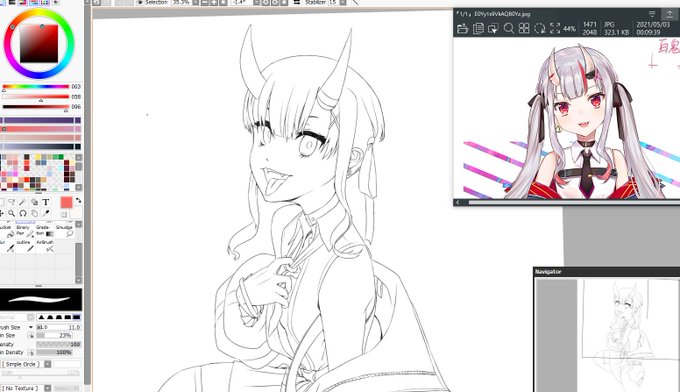Screen dimensions: 680x392
Task: Click the rotate image icon in viewer
Action: click(539, 29)
